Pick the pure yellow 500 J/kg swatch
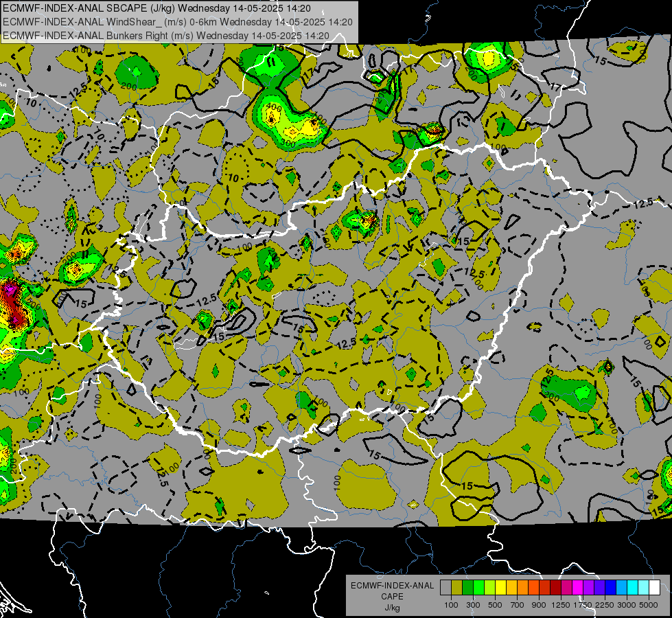Screen dimensions: 672x618 [x=500, y=588]
